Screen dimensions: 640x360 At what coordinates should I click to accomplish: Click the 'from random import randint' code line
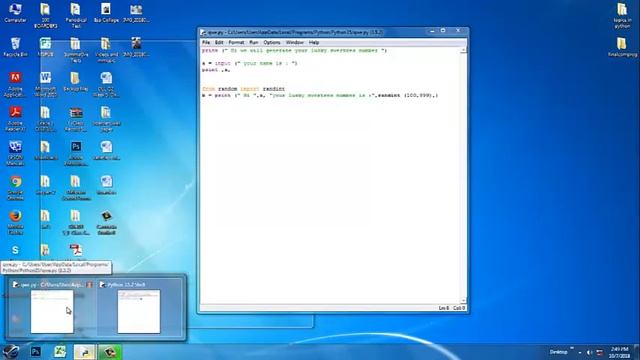coord(243,89)
